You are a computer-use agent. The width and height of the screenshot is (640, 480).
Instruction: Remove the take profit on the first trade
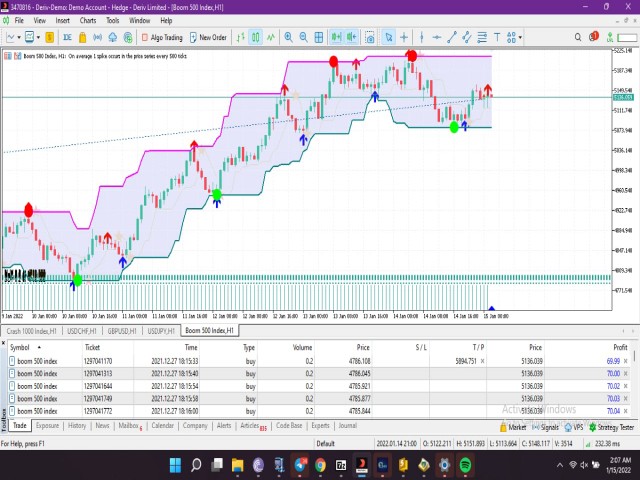483,361
